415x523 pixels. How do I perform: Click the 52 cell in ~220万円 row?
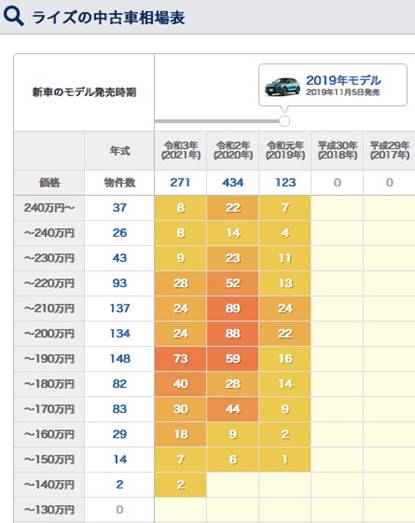(x=233, y=283)
